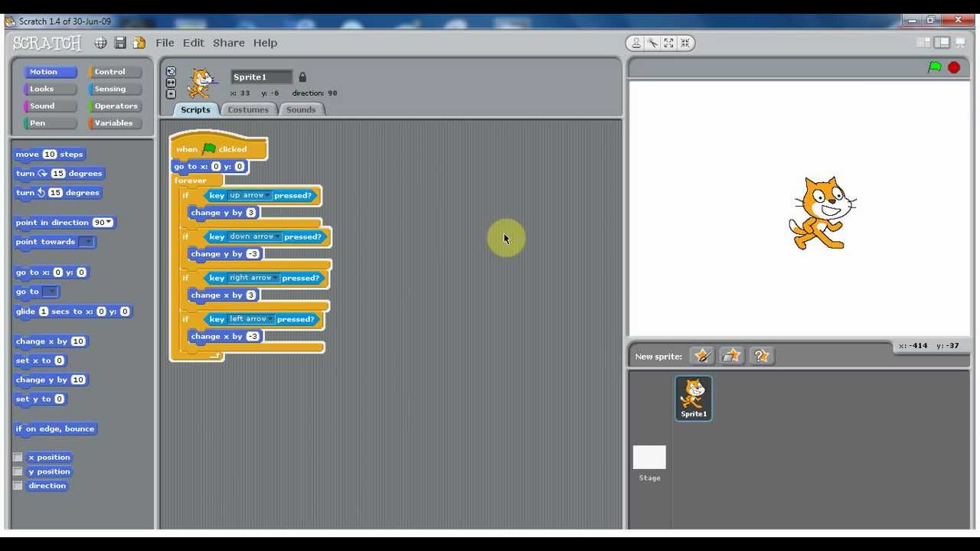Select the Control block category
Image resolution: width=980 pixels, height=551 pixels.
point(115,72)
